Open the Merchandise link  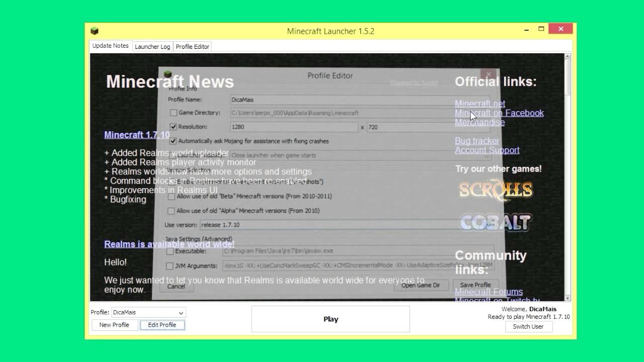tap(479, 122)
